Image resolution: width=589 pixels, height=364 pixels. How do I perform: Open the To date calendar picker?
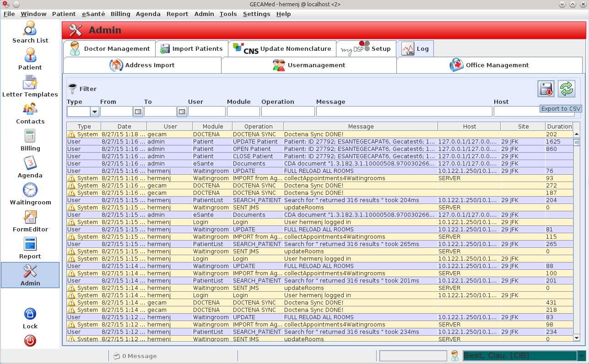(x=182, y=112)
